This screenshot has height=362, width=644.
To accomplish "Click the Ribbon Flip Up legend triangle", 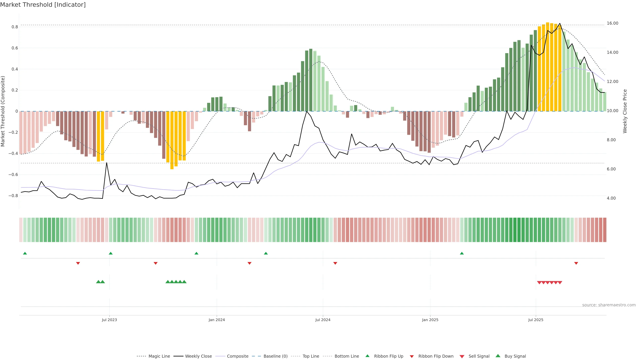I will (x=367, y=356).
